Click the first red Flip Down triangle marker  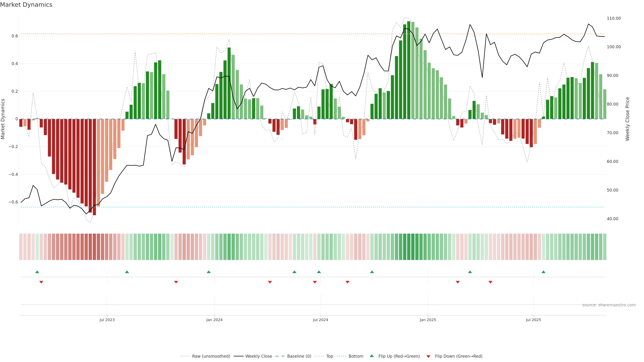click(x=41, y=282)
